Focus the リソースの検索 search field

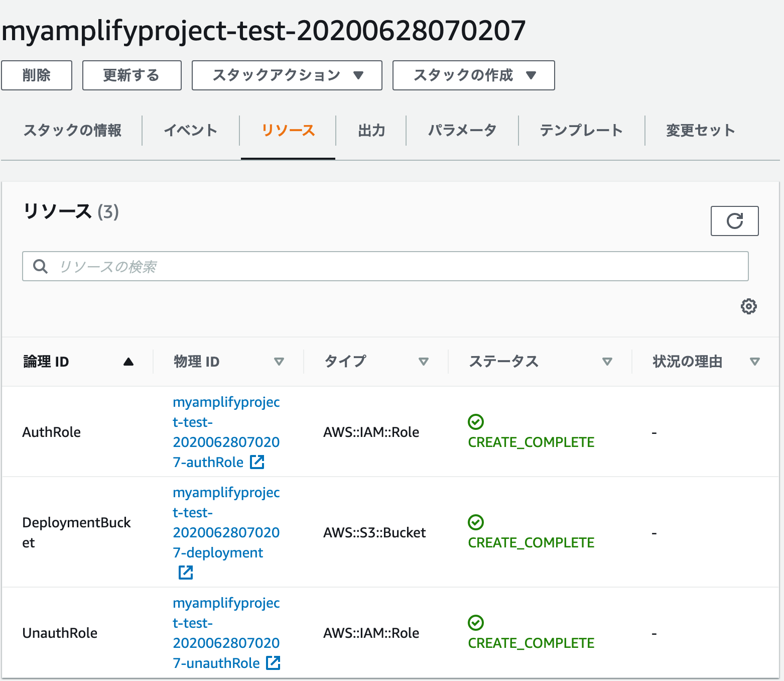click(x=385, y=266)
